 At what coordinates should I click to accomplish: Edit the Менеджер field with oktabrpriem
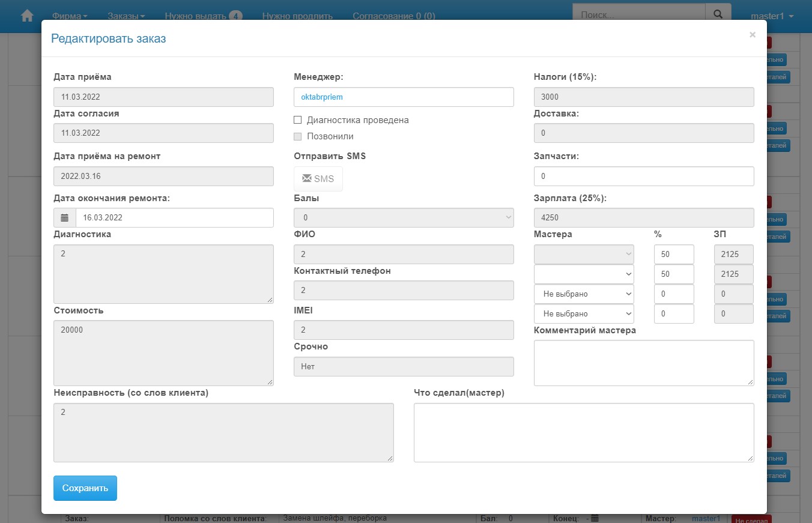pyautogui.click(x=404, y=97)
